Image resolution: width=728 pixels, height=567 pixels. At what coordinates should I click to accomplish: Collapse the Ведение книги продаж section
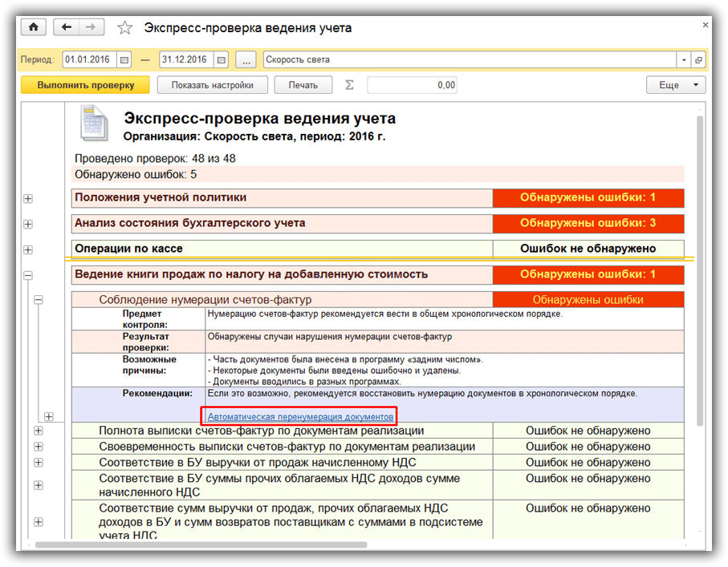[x=29, y=275]
